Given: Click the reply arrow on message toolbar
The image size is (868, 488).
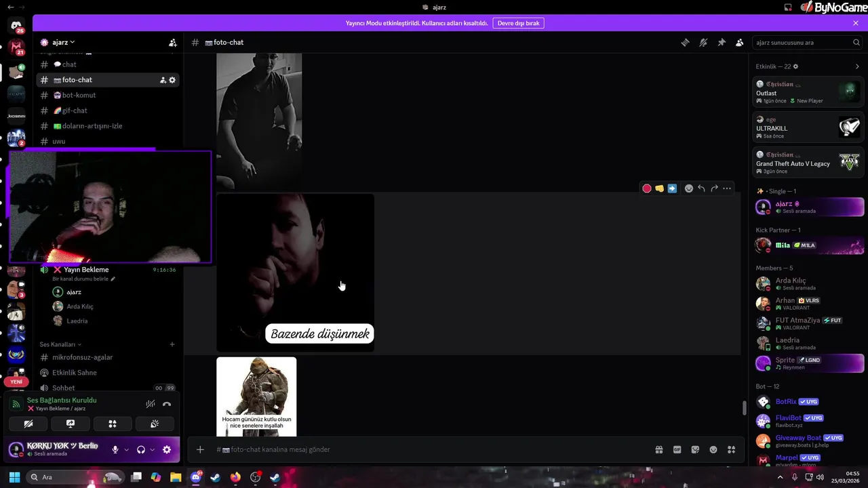Looking at the screenshot, I should tap(702, 188).
